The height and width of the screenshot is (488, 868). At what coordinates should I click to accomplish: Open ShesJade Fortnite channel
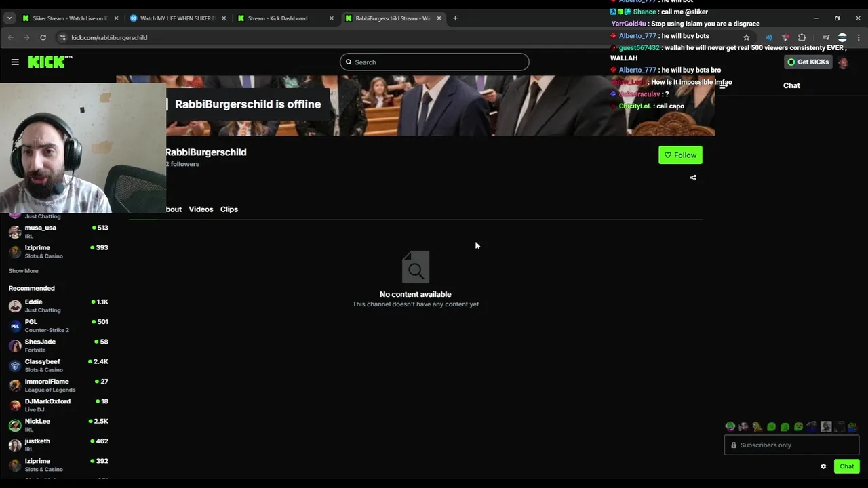[58, 346]
